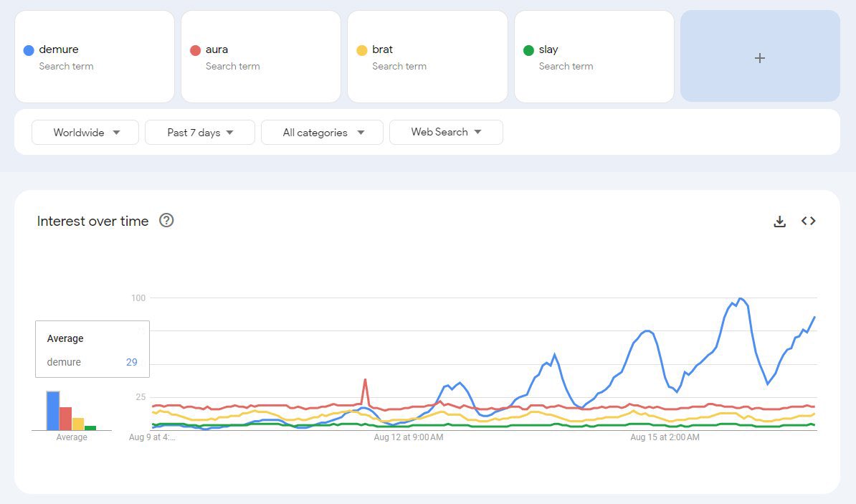Click the Average label under bar chart

click(72, 437)
